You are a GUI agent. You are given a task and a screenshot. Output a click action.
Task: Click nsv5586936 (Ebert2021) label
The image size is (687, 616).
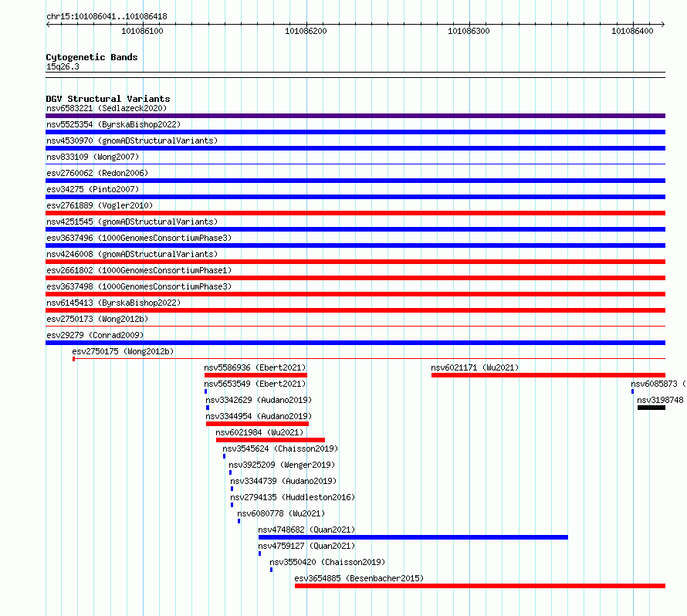point(255,367)
